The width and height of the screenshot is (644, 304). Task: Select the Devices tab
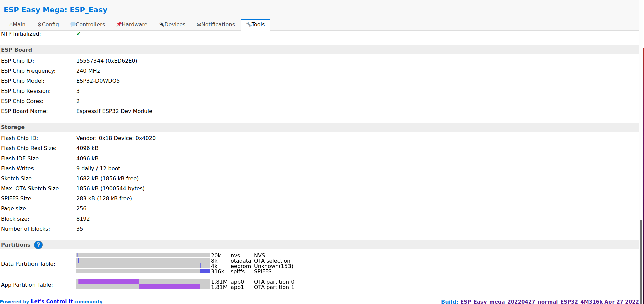coord(172,25)
